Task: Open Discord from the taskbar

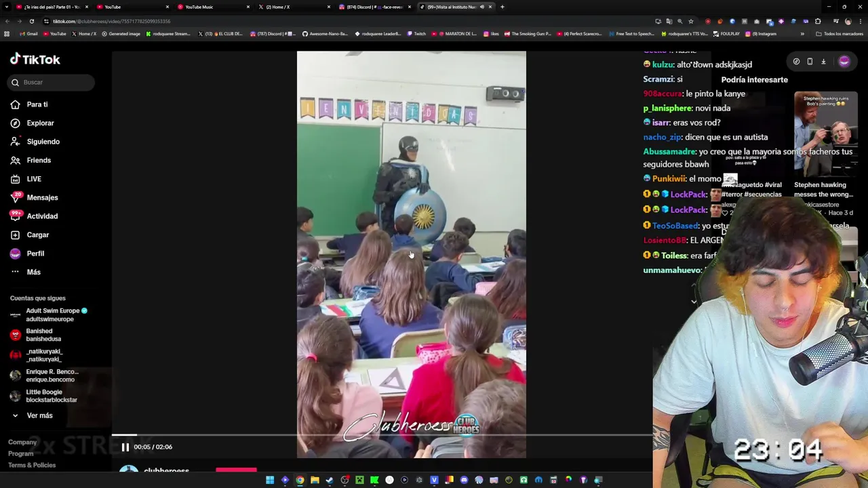Action: coord(464,480)
